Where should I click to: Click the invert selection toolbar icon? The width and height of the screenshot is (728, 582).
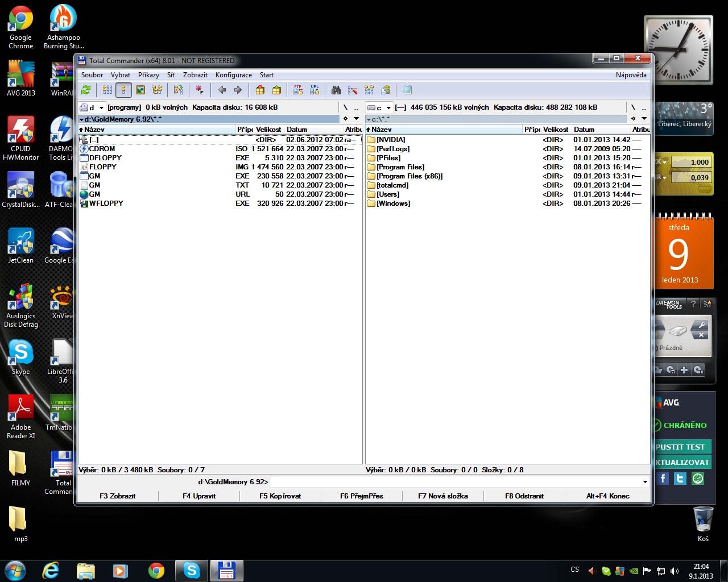pyautogui.click(x=179, y=90)
